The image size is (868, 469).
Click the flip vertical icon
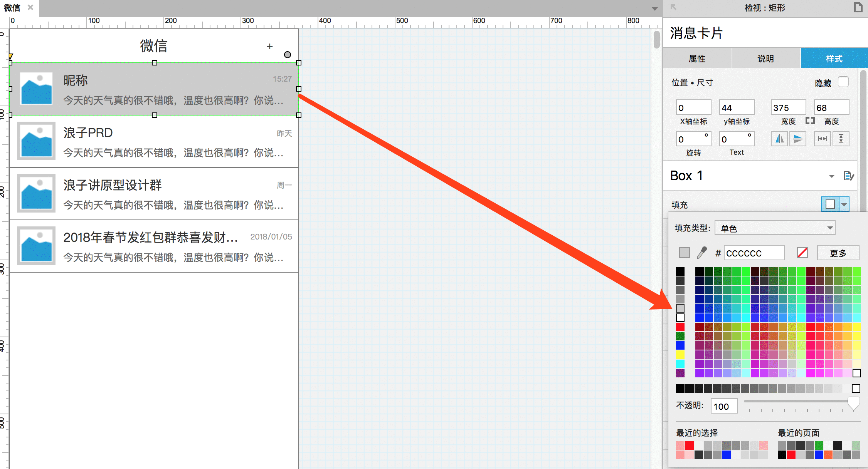pos(797,139)
